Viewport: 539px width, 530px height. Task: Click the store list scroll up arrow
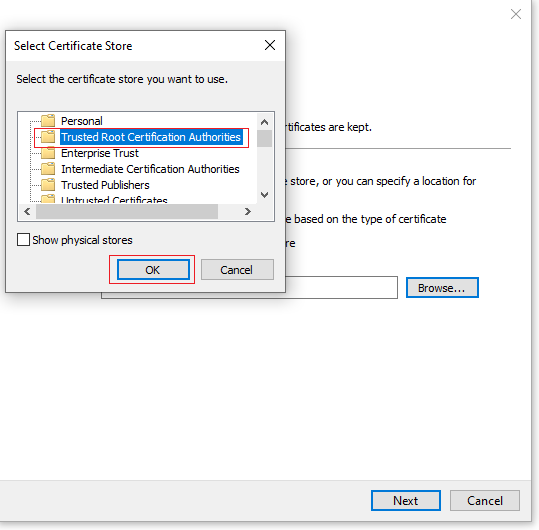tap(264, 122)
